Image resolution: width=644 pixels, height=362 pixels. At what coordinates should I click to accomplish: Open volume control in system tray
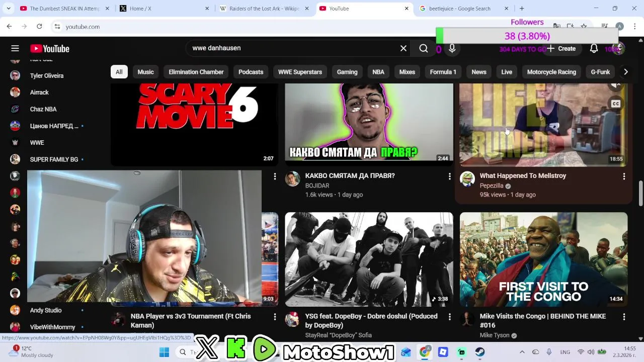point(592,352)
